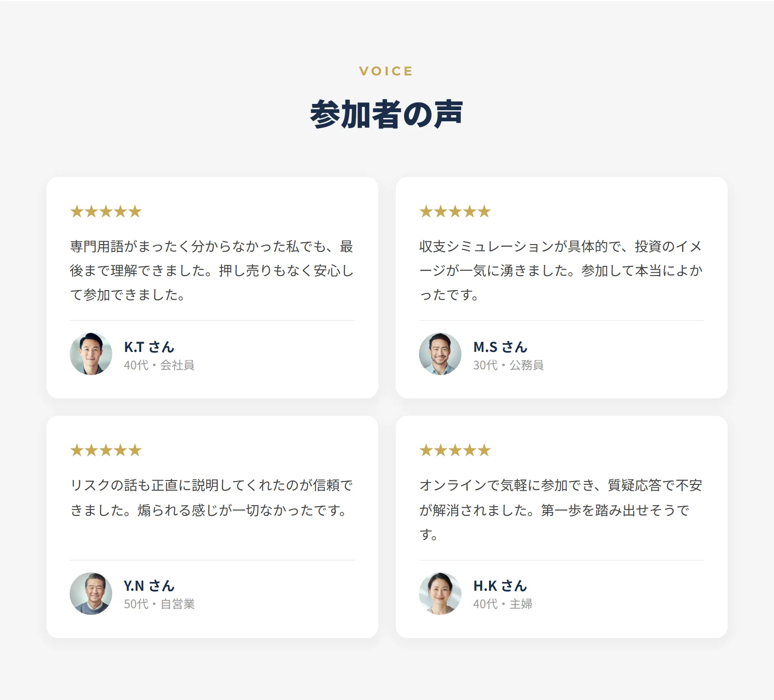This screenshot has height=700, width=774.
Task: Click the review text starting 専門用語がまったく
Action: (212, 271)
